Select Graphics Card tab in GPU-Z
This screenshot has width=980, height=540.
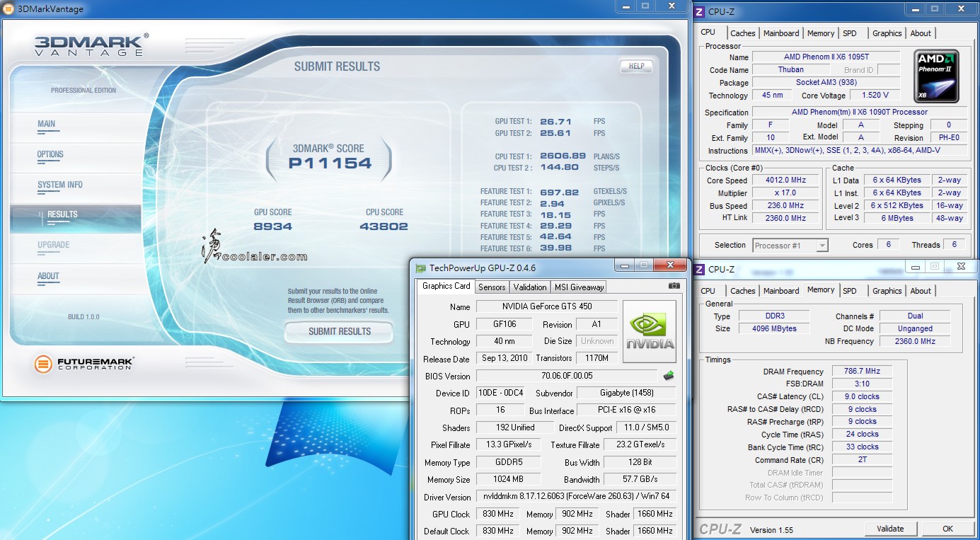click(446, 286)
